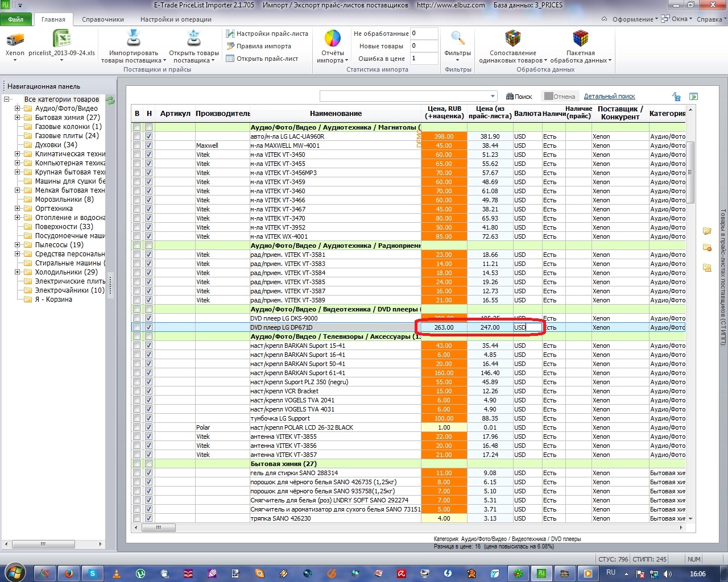Image resolution: width=728 pixels, height=582 pixels.
Task: Switch to Настройки и операции tab
Action: pyautogui.click(x=176, y=19)
